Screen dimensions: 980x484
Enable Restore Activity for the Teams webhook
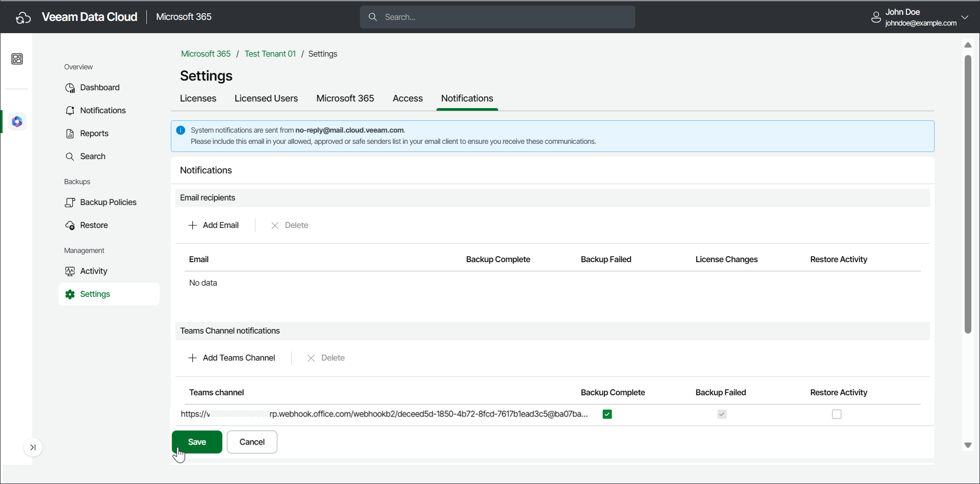[x=836, y=414]
